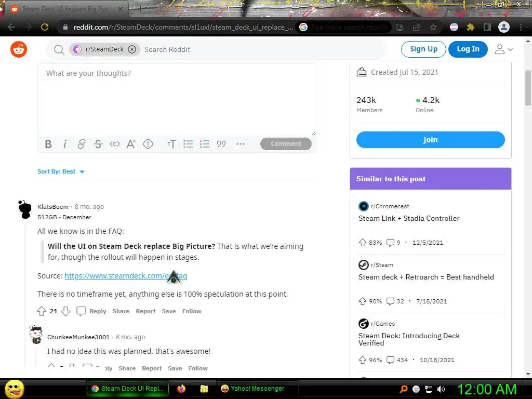The height and width of the screenshot is (399, 532).
Task: Toggle bold formatting in comment editor
Action: [x=48, y=144]
